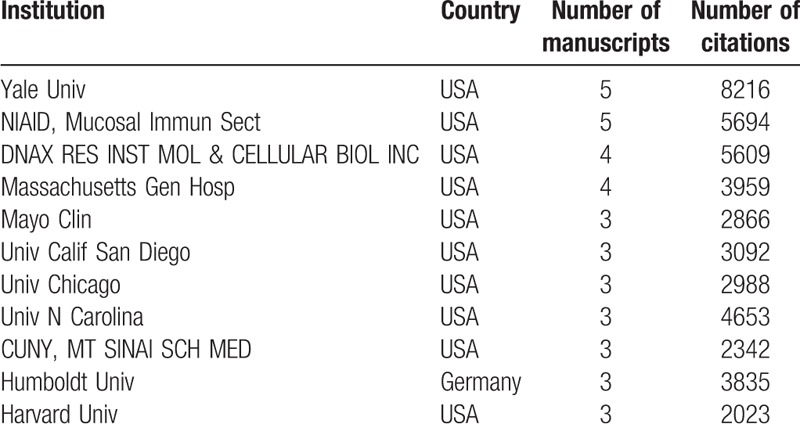Image resolution: width=800 pixels, height=424 pixels.
Task: Click the Yale Univ institution cell
Action: tap(43, 90)
